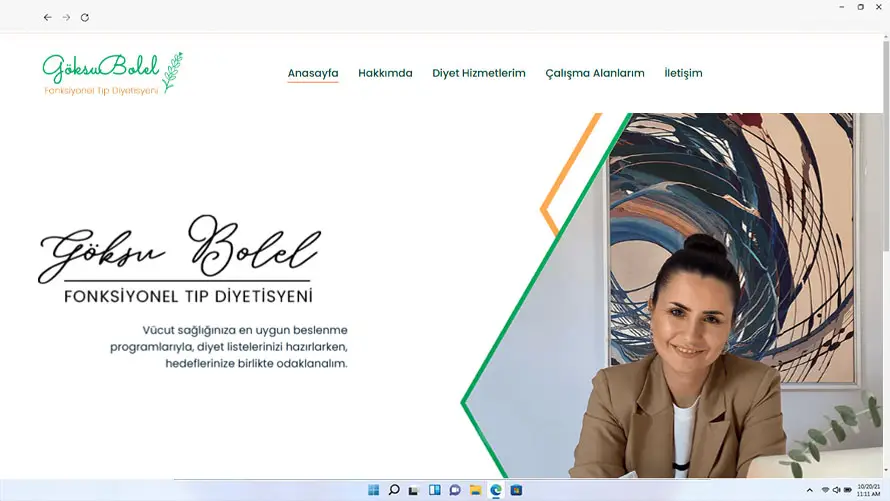Click the 'FONKSİYONEL TIP DİYETİSYENİ' heading
890x501 pixels.
188,296
